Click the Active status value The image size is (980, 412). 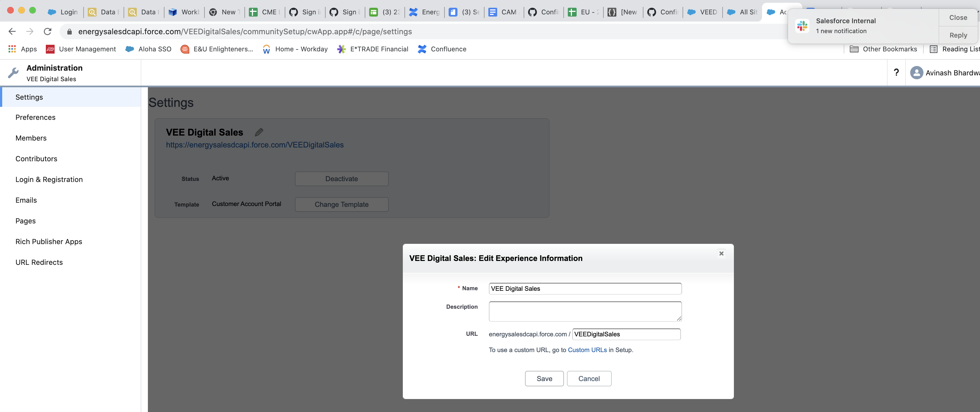220,178
